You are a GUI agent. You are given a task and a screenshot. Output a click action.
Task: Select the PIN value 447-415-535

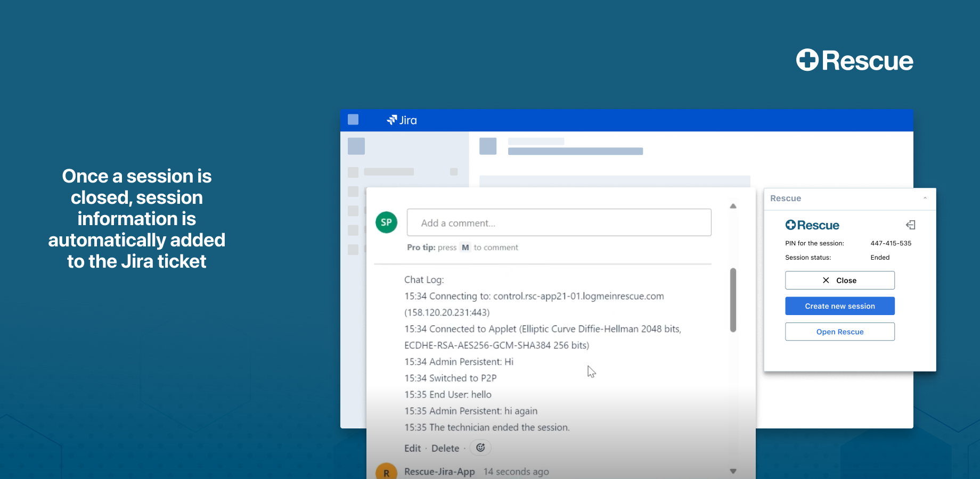point(891,243)
